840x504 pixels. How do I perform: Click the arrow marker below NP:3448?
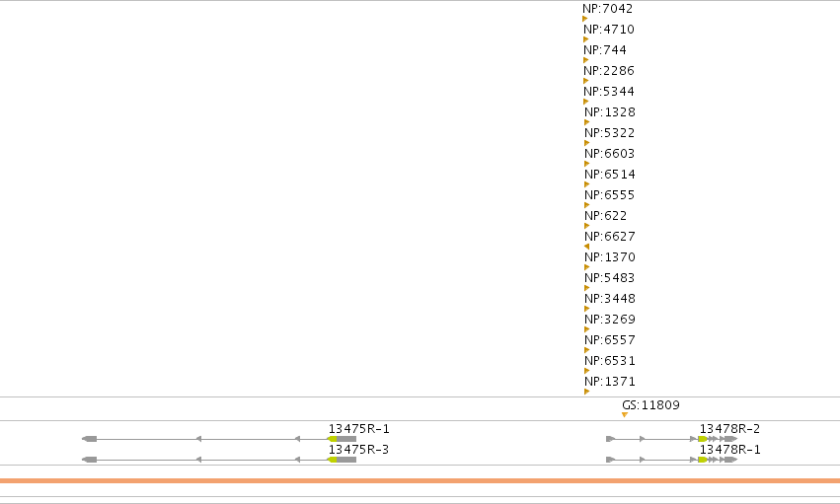pos(586,309)
